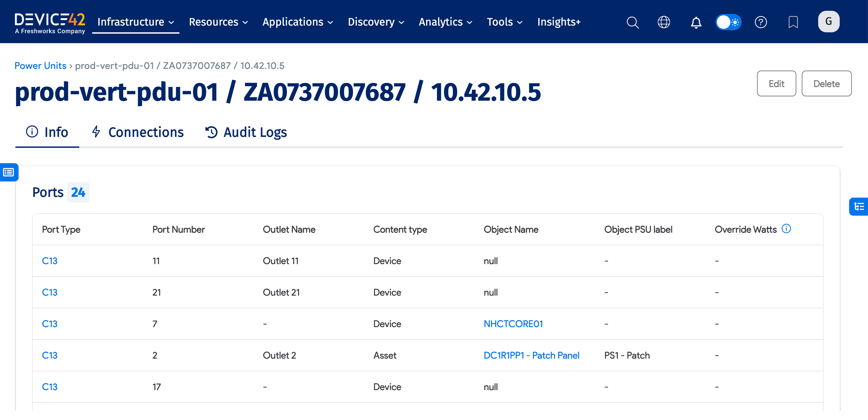868x420 pixels.
Task: Open the bookmark icon
Action: (793, 22)
